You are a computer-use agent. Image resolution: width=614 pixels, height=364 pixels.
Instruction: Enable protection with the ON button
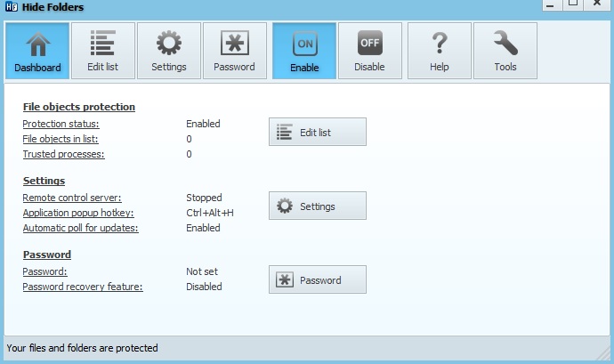(304, 51)
